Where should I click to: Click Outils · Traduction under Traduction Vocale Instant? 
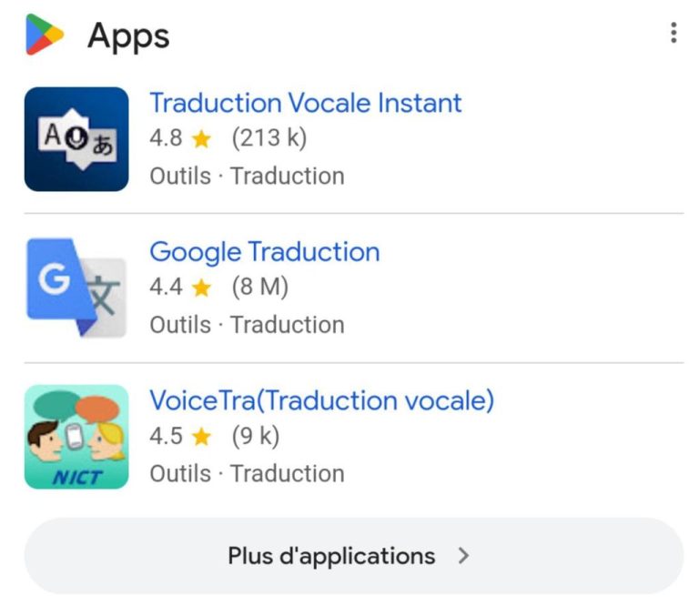click(247, 176)
